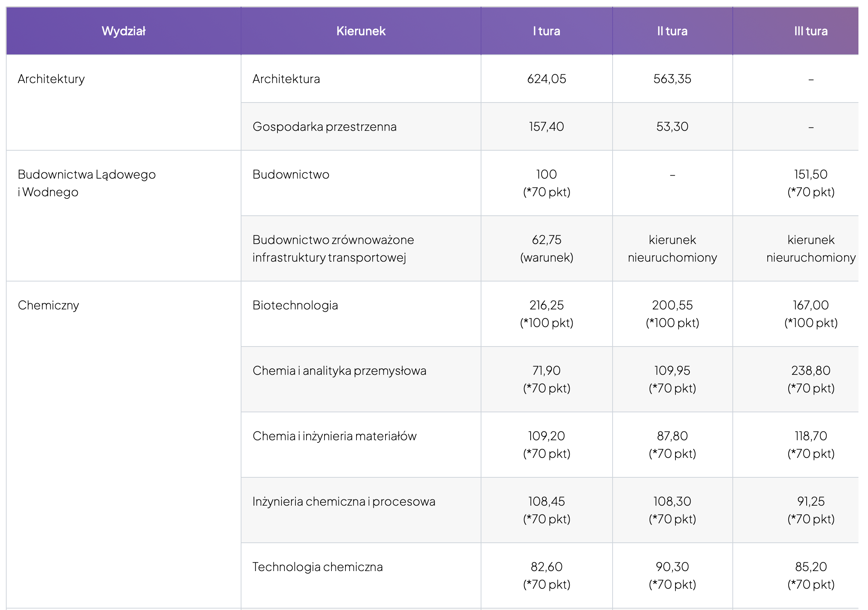
Task: Click the II tura column header
Action: (672, 31)
